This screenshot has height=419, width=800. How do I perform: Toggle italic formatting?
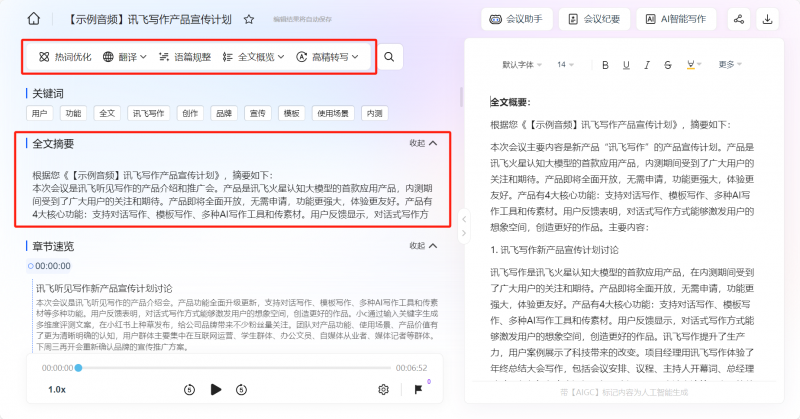point(647,65)
